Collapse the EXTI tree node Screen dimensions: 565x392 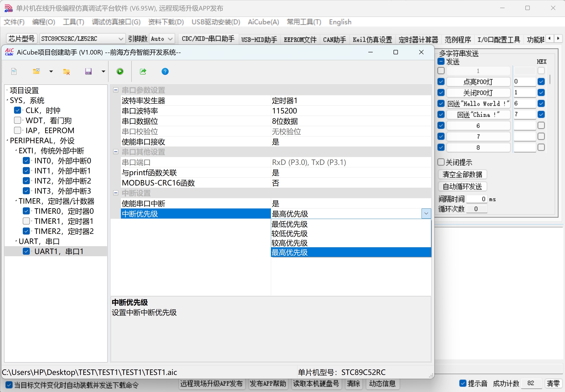coord(16,150)
